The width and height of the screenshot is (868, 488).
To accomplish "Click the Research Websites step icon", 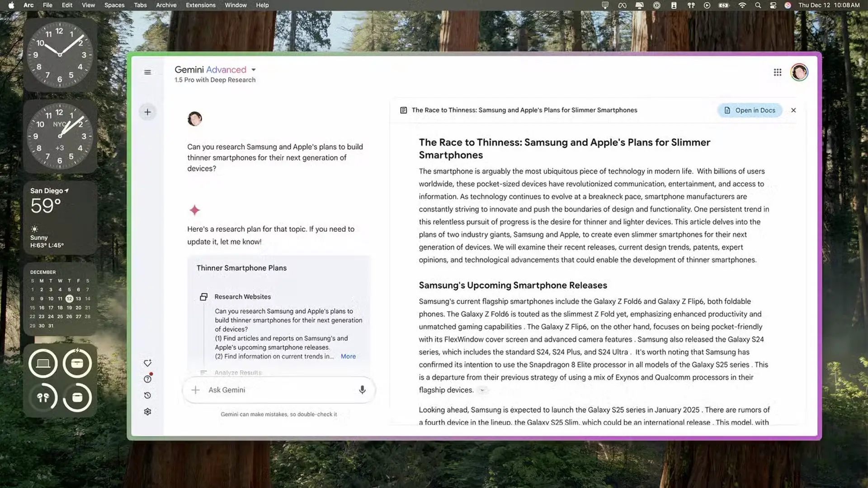I will point(204,297).
